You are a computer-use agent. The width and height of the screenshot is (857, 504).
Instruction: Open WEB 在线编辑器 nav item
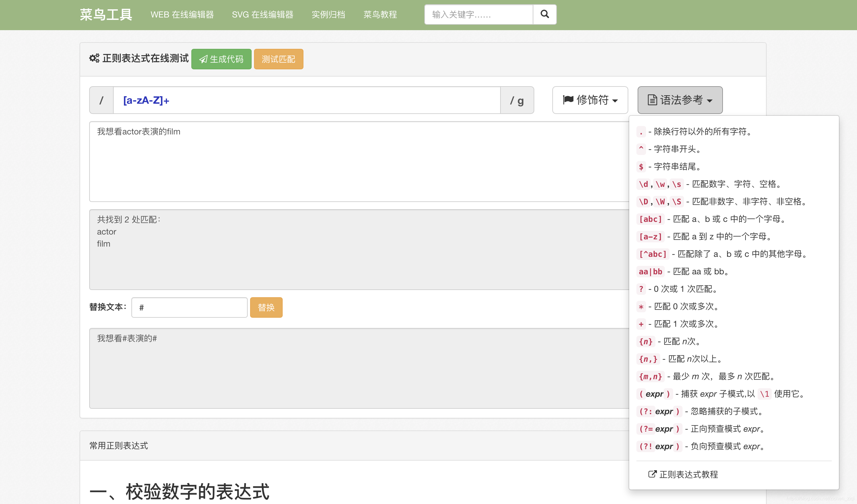[x=182, y=15]
